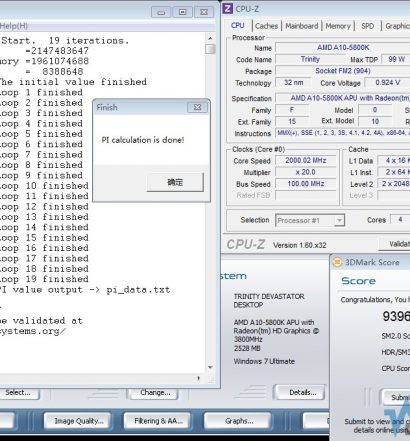Open the Help(H) menu in Super PI

pos(14,26)
